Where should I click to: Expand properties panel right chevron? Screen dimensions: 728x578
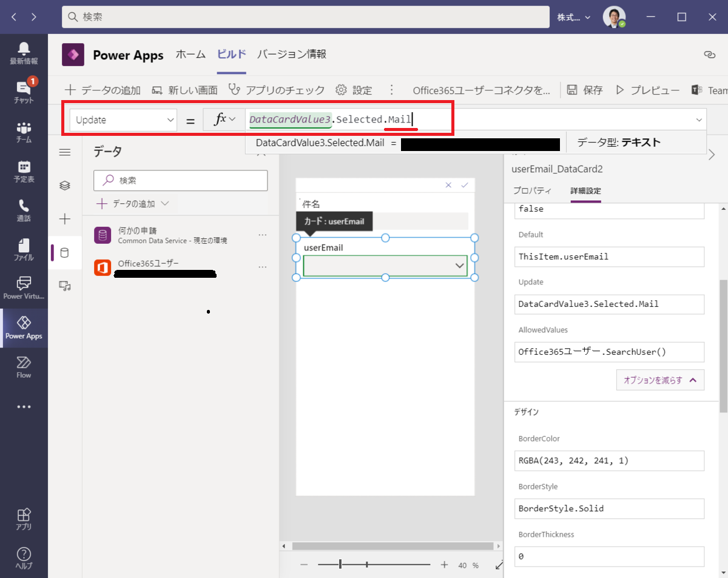pos(712,155)
